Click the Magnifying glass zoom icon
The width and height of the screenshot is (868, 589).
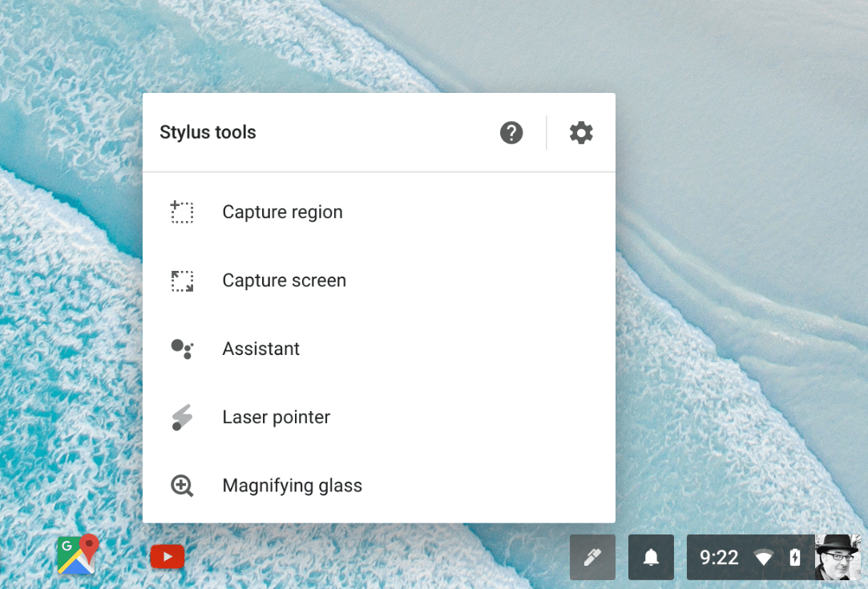click(x=182, y=486)
